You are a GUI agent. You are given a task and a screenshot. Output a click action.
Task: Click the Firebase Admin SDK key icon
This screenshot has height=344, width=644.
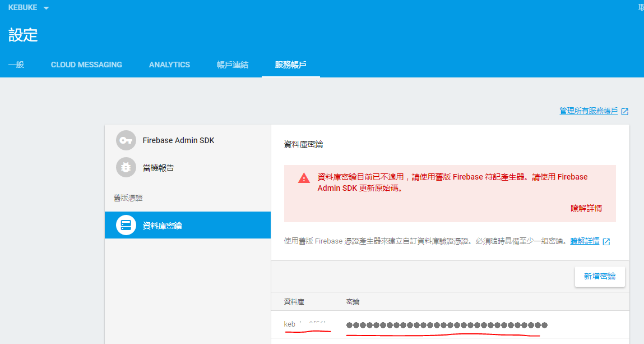point(126,140)
